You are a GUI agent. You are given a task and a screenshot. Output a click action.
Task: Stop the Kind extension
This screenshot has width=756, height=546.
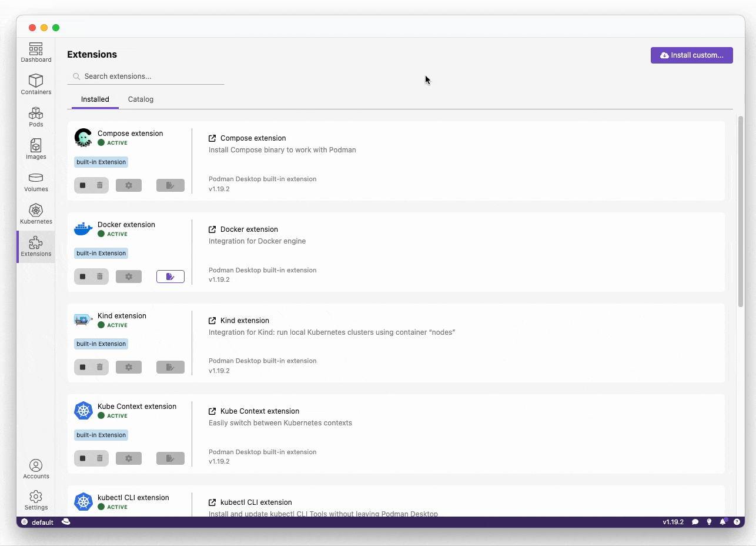tap(83, 367)
